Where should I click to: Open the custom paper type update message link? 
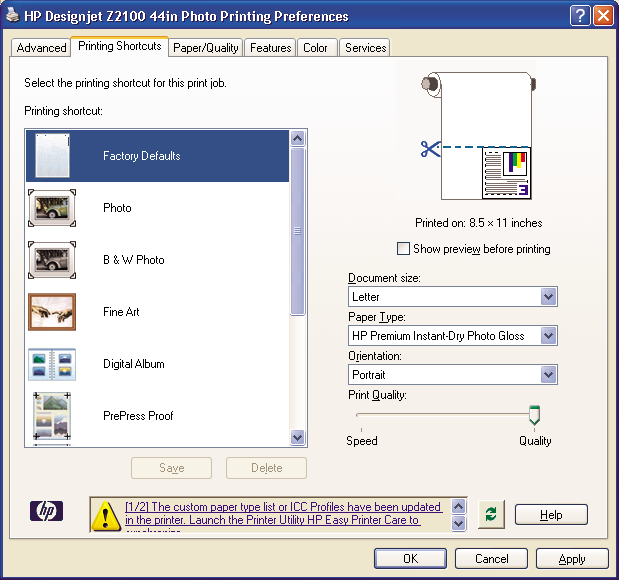(x=283, y=513)
